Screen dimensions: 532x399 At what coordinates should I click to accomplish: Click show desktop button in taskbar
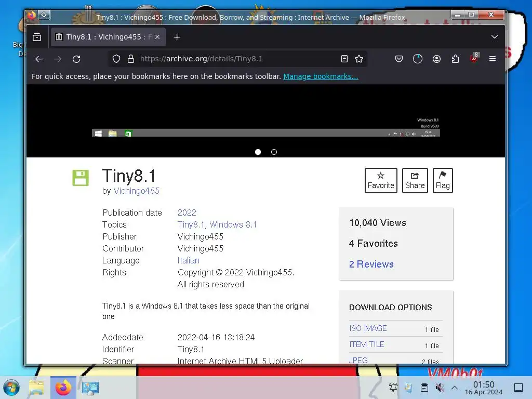[518, 388]
